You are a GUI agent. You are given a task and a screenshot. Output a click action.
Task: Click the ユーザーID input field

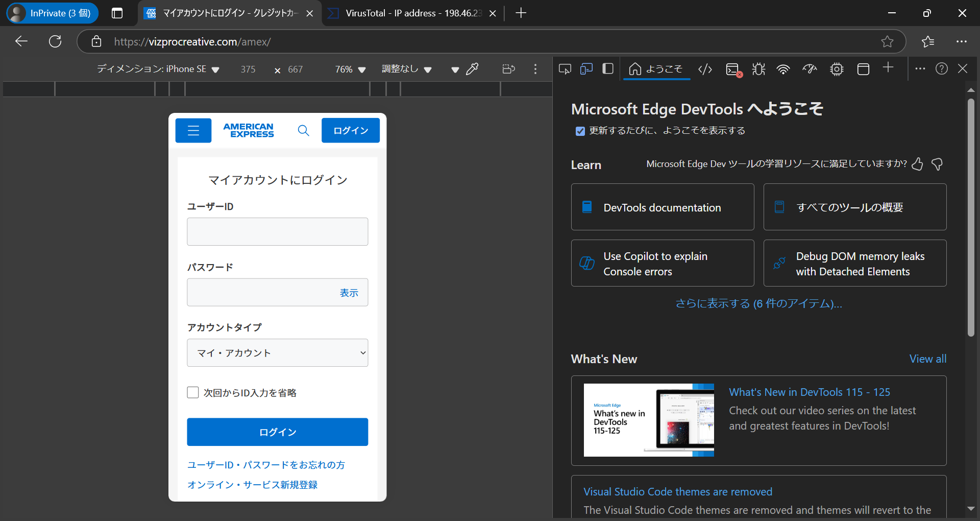click(x=278, y=232)
